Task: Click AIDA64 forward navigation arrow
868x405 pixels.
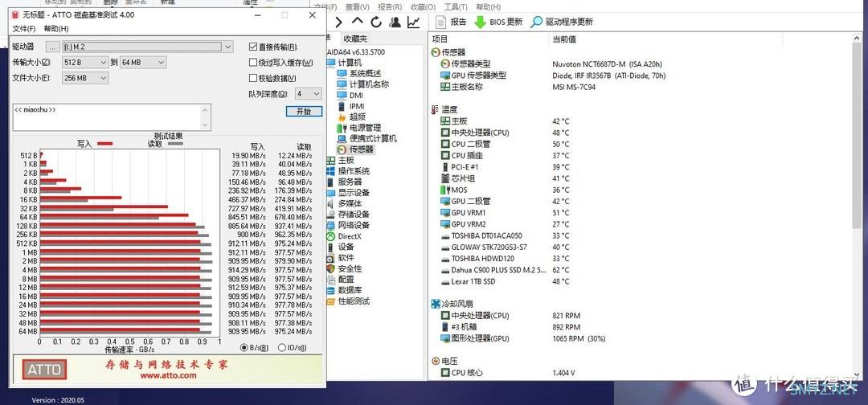Action: coord(339,22)
